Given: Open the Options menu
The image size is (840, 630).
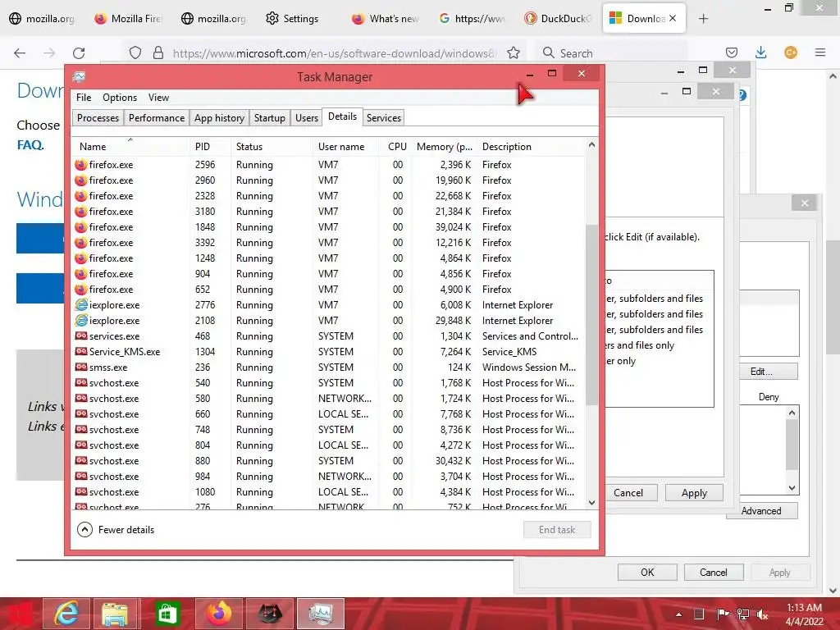Looking at the screenshot, I should [x=120, y=98].
